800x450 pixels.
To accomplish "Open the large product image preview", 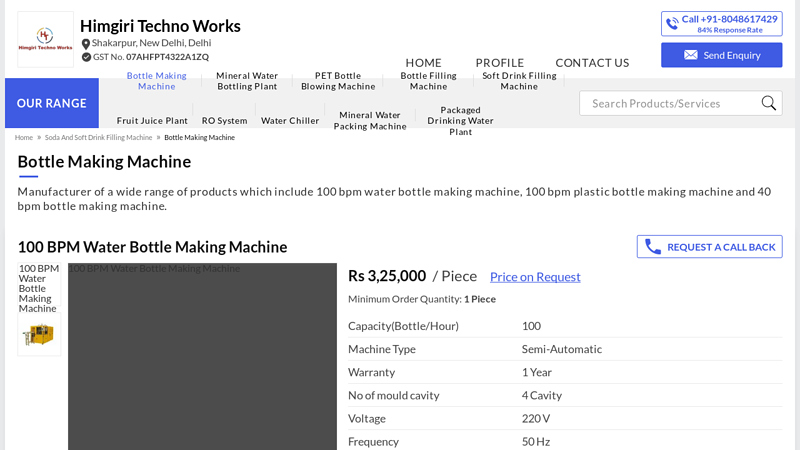I will tap(202, 357).
